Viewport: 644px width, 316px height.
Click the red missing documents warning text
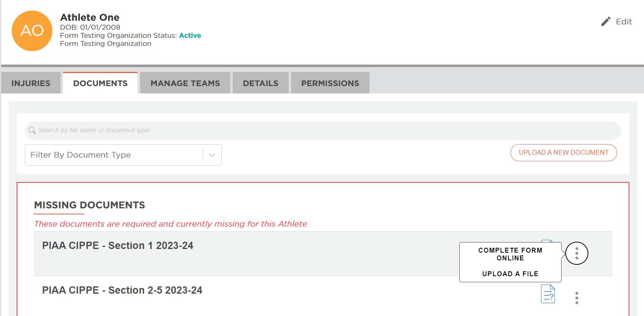[x=171, y=224]
